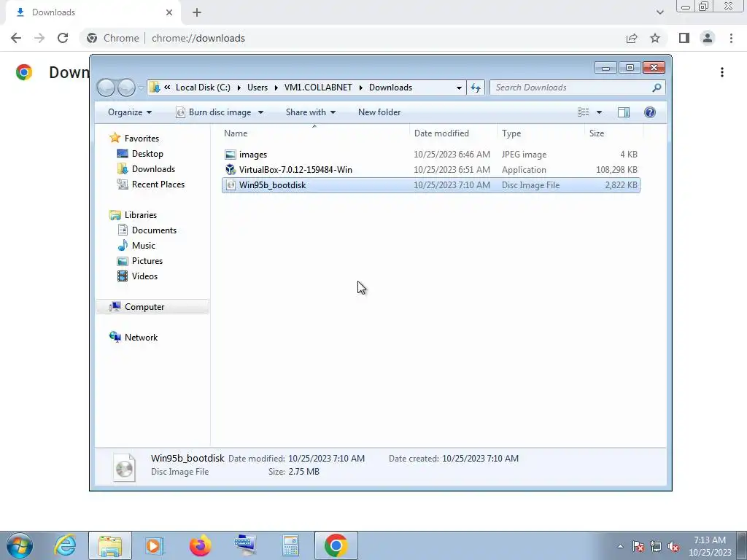The width and height of the screenshot is (747, 560).
Task: Toggle the Chrome side panel icon
Action: (x=684, y=38)
